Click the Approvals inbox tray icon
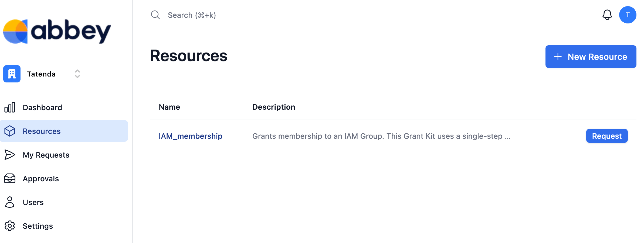644x243 pixels. click(x=10, y=178)
